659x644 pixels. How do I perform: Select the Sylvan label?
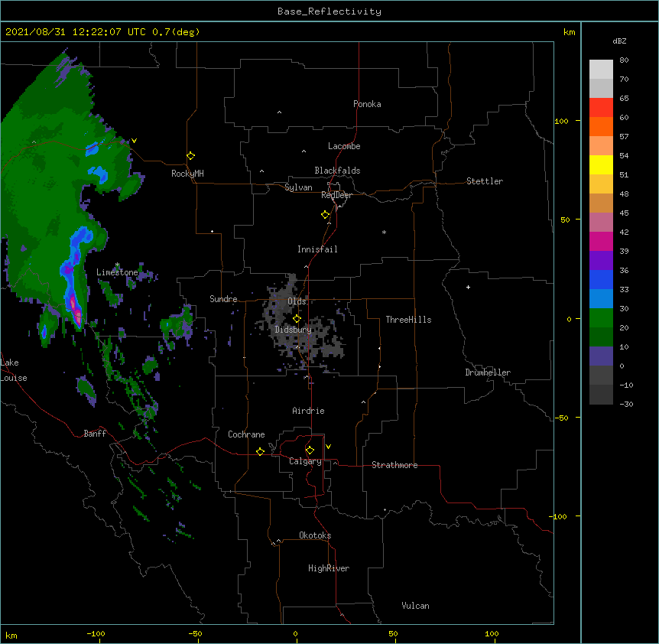[298, 187]
